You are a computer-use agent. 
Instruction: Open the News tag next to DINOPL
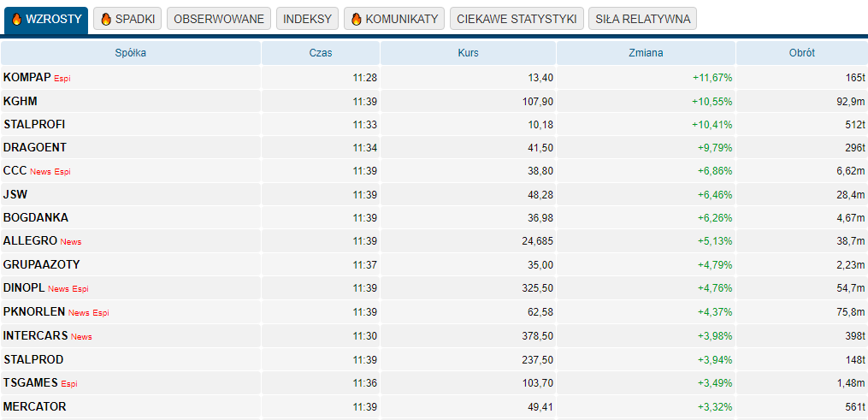coord(59,289)
